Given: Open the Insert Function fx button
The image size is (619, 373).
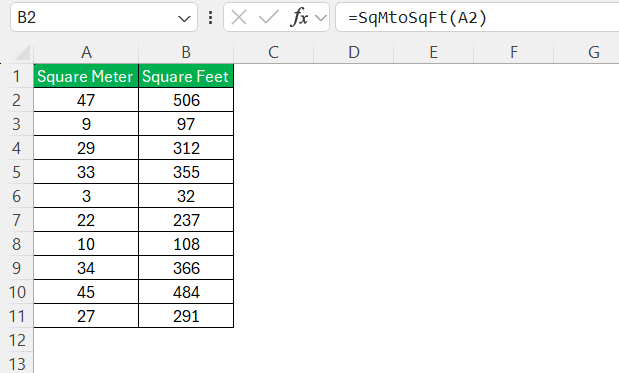Looking at the screenshot, I should (298, 17).
